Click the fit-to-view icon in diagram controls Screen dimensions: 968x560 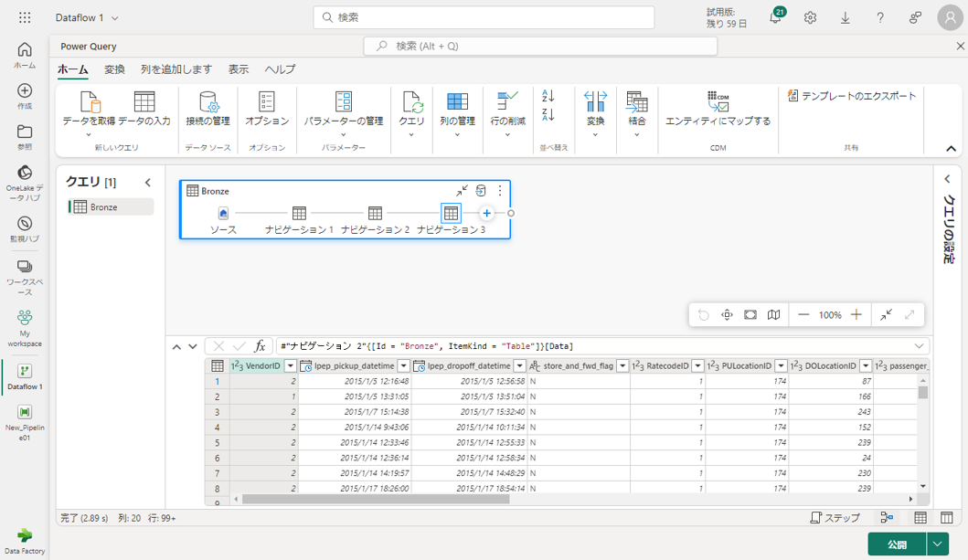coord(750,314)
